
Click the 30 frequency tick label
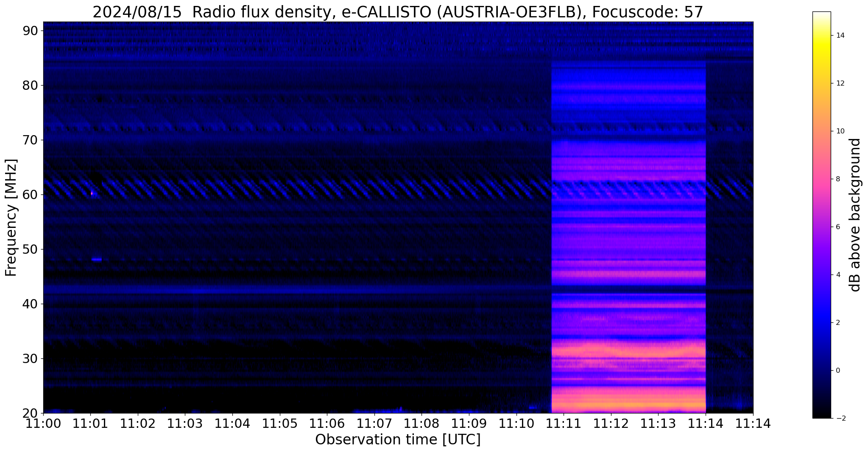30,359
